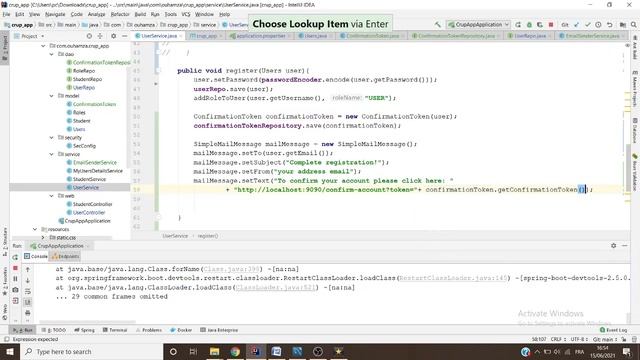Click the Class.java:398 stack trace link
This screenshot has height=360, width=640.
[231, 269]
